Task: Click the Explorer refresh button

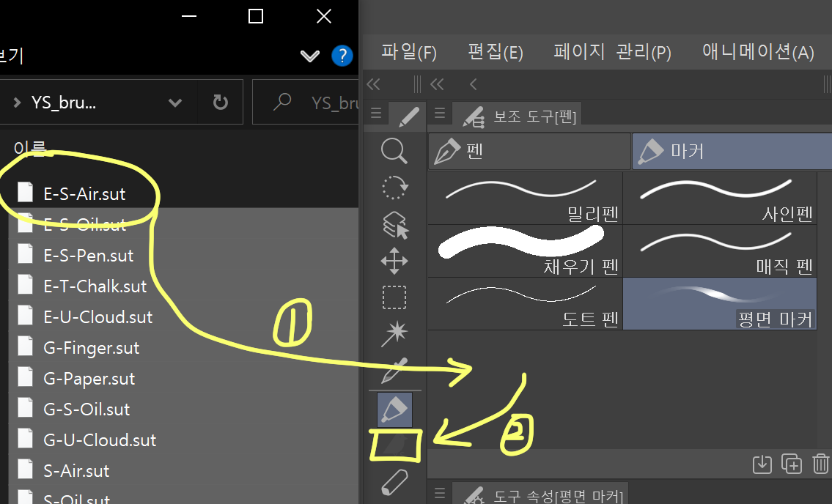Action: coord(220,103)
